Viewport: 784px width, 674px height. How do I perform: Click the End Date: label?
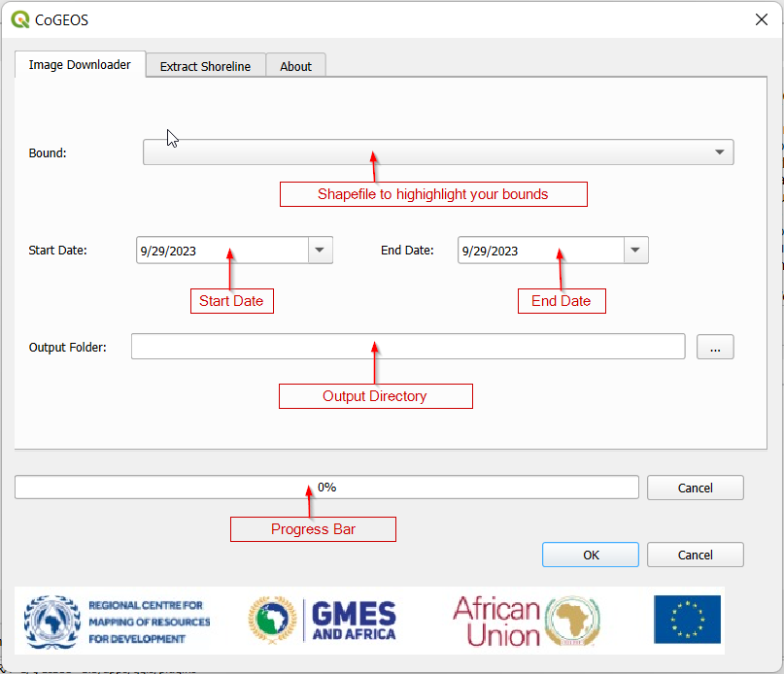click(407, 250)
